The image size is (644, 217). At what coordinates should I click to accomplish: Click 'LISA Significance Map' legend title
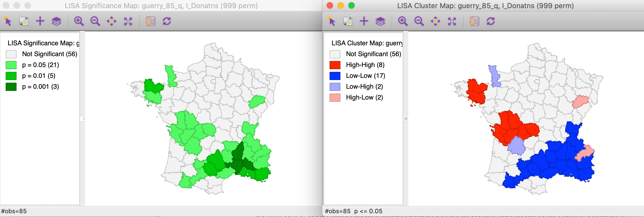click(43, 43)
